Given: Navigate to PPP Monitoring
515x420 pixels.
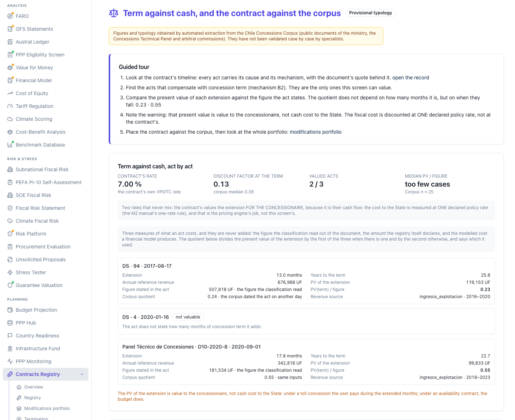Looking at the screenshot, I should (x=34, y=361).
